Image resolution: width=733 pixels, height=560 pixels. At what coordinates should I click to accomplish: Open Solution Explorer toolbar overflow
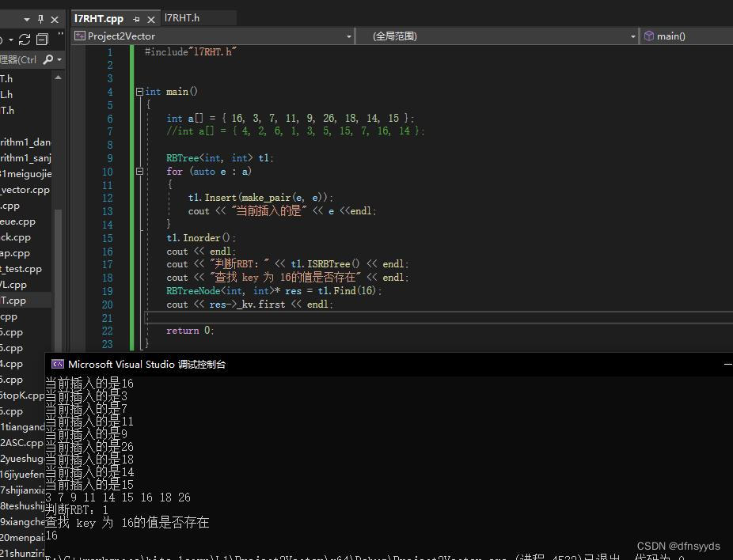click(60, 36)
